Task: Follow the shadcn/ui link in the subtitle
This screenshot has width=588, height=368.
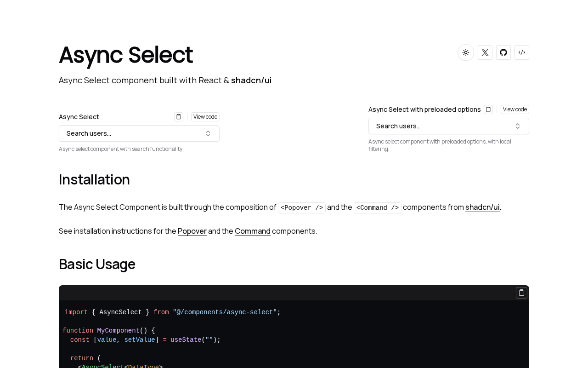Action: pyautogui.click(x=251, y=80)
